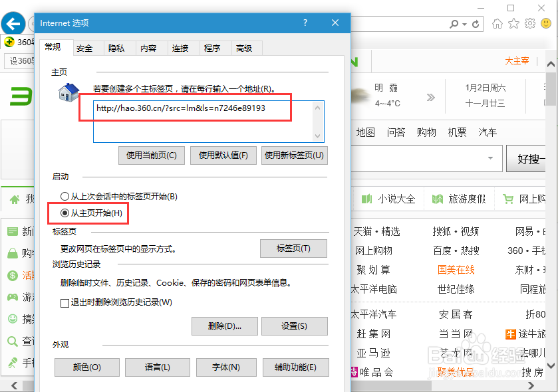Open the address bar dropdown arrow

point(464,25)
